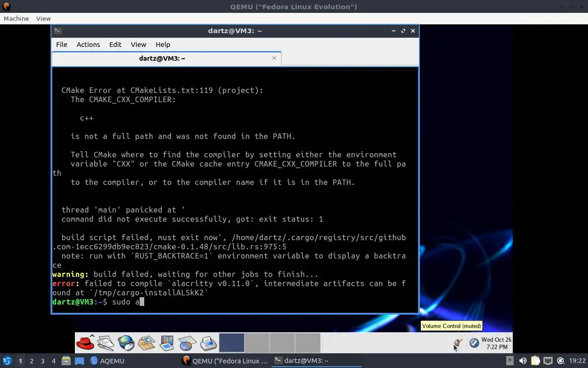Image resolution: width=588 pixels, height=368 pixels.
Task: Launch the spreadsheet pie chart panel icon
Action: point(187,343)
